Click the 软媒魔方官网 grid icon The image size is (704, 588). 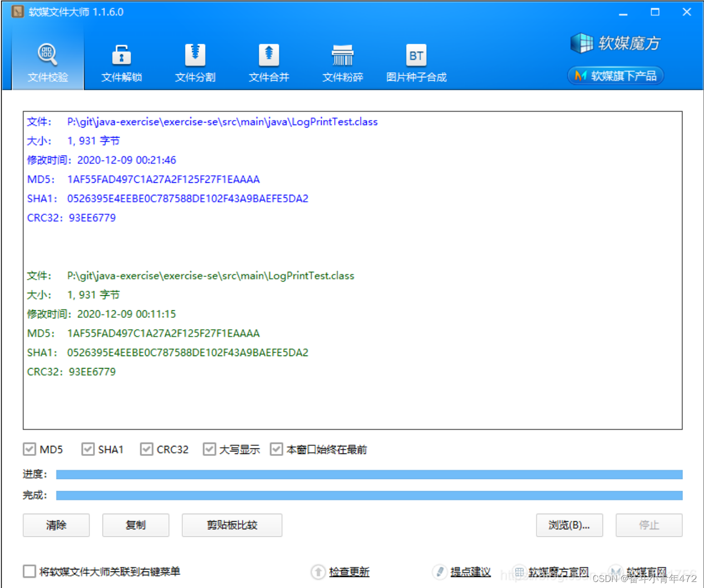(519, 572)
